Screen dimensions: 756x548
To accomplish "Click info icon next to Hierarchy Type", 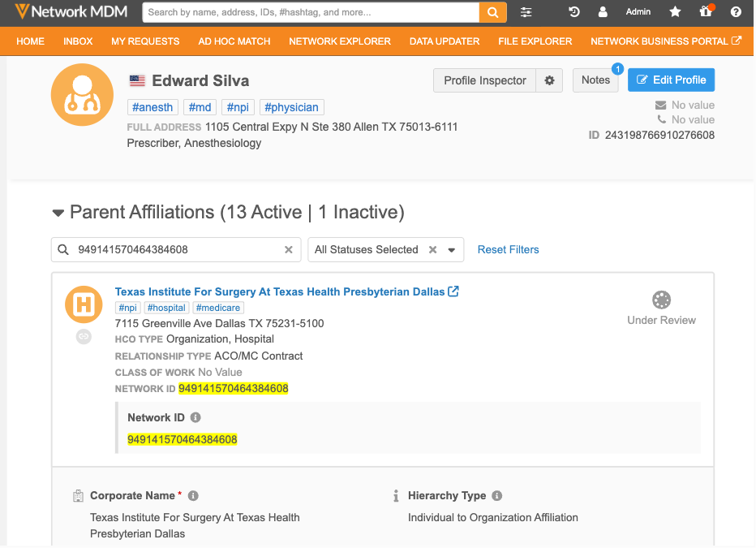I will pos(497,495).
